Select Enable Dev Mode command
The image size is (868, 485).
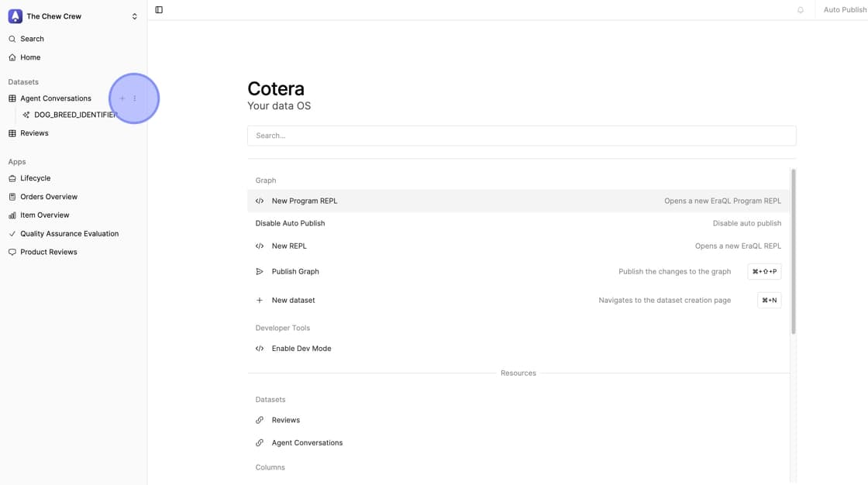(301, 349)
